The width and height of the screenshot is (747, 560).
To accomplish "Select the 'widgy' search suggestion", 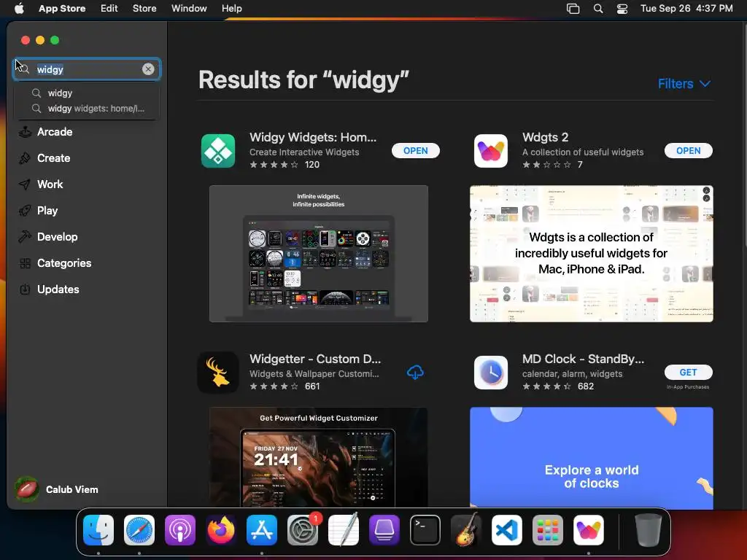I will click(87, 93).
